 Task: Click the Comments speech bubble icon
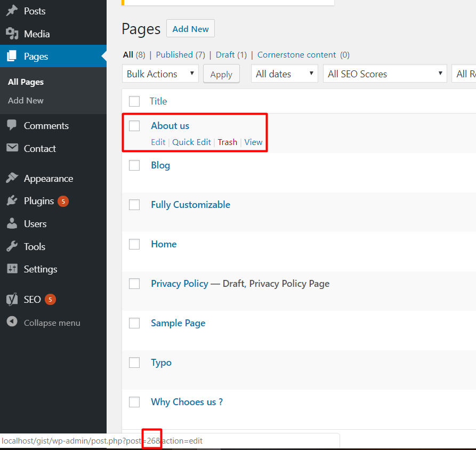12,125
